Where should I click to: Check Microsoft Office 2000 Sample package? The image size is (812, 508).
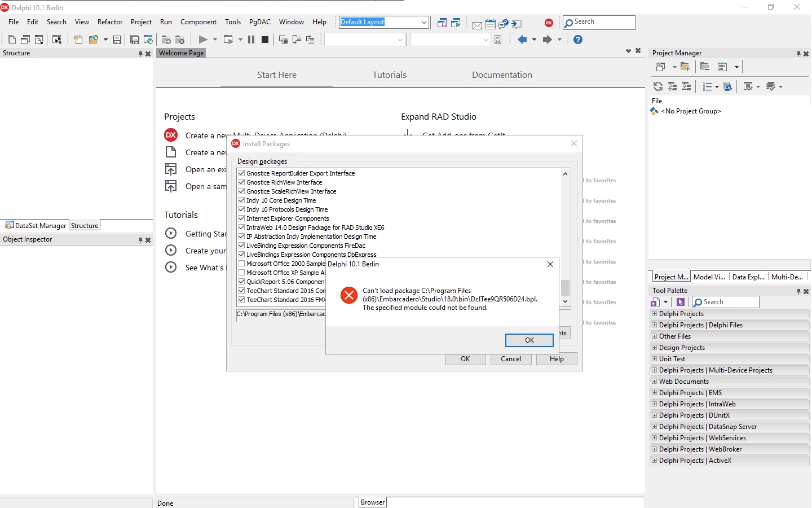[241, 264]
